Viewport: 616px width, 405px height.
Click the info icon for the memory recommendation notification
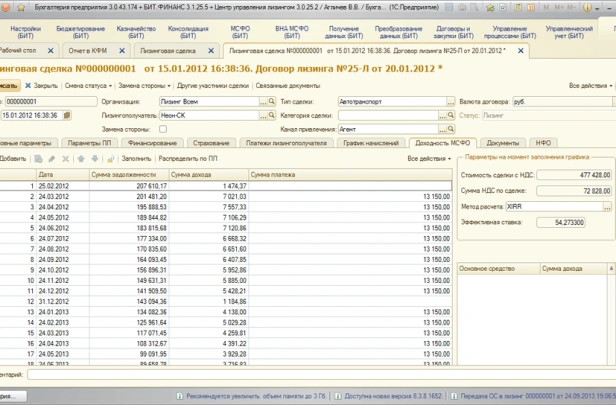click(x=180, y=397)
